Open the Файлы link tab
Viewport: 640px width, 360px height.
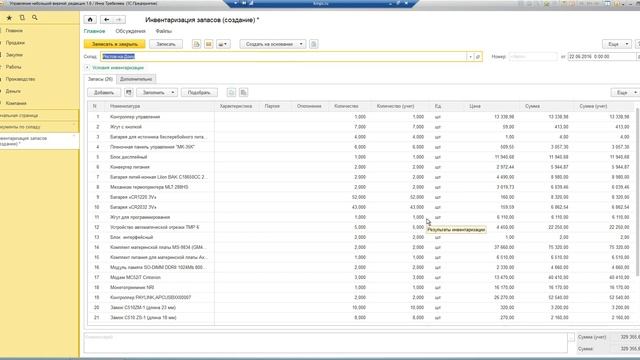point(163,31)
